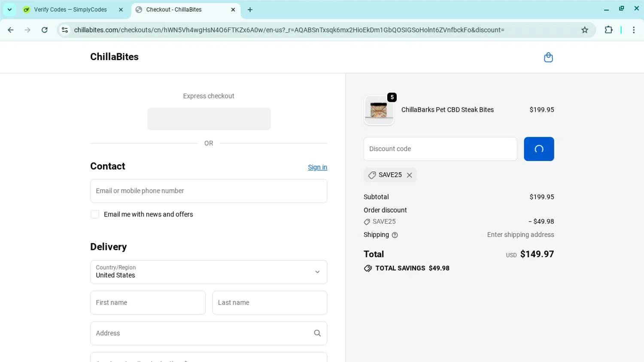This screenshot has width=644, height=362.
Task: Focus the Discount code input field
Action: (440, 149)
